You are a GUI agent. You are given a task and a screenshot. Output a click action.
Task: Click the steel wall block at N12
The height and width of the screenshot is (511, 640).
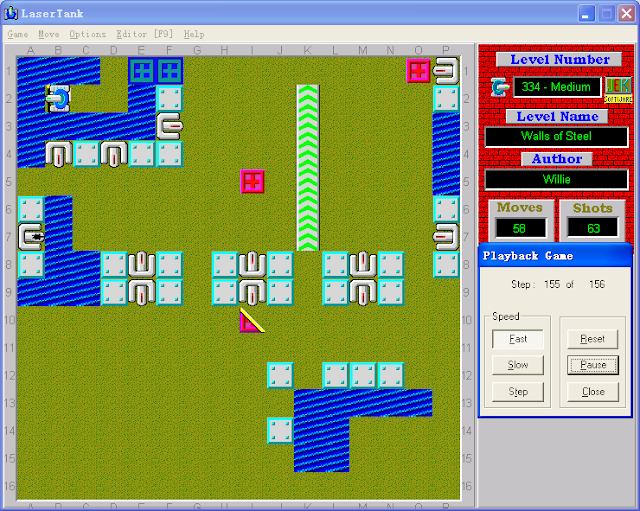[x=391, y=375]
